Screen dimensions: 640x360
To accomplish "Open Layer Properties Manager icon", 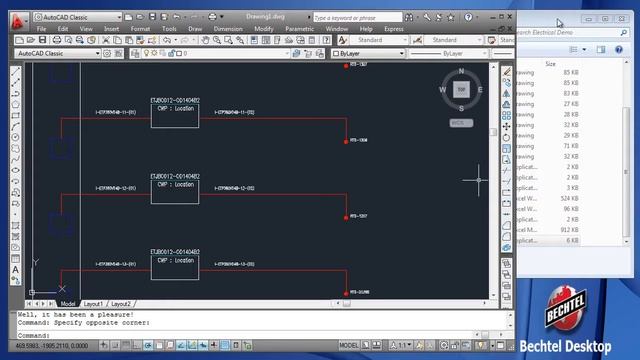I will click(x=135, y=53).
